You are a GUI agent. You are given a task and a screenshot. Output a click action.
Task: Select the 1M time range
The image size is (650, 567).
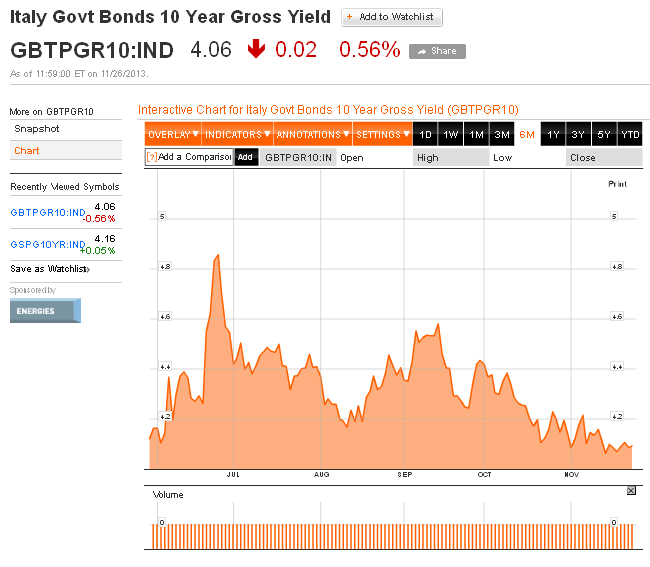click(476, 134)
